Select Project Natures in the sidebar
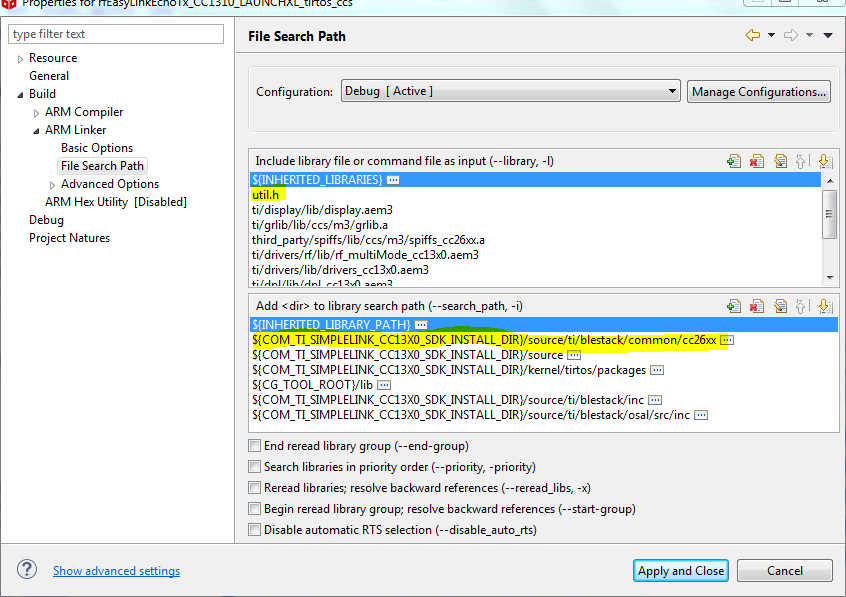The height and width of the screenshot is (597, 846). [69, 238]
